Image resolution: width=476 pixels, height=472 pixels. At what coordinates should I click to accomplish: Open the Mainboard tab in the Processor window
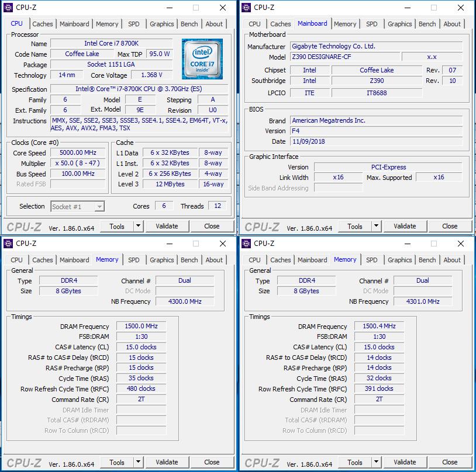(x=74, y=24)
